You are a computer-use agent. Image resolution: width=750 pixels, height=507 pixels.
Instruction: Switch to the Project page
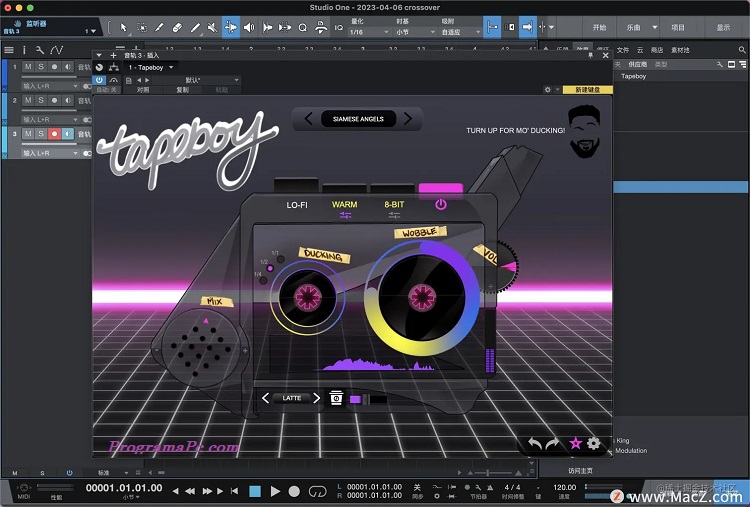tap(678, 28)
